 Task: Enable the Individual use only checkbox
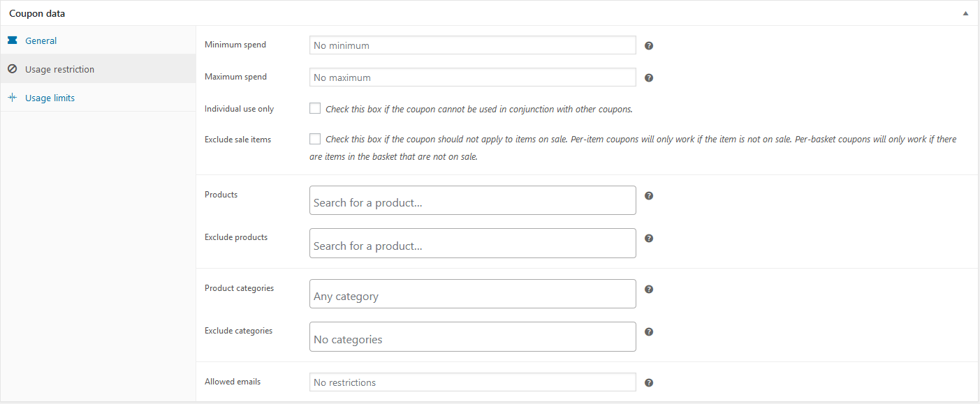pyautogui.click(x=315, y=108)
